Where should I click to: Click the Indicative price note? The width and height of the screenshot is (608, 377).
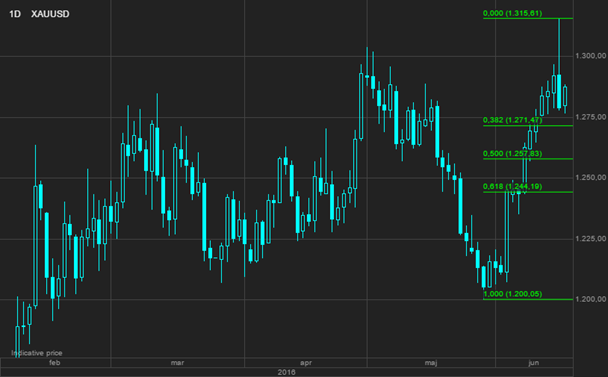click(x=37, y=353)
